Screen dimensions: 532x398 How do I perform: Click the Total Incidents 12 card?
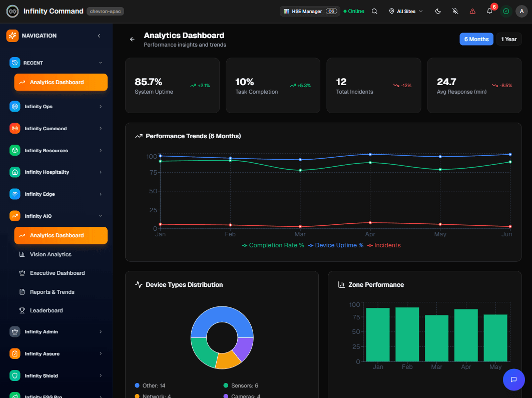point(373,85)
